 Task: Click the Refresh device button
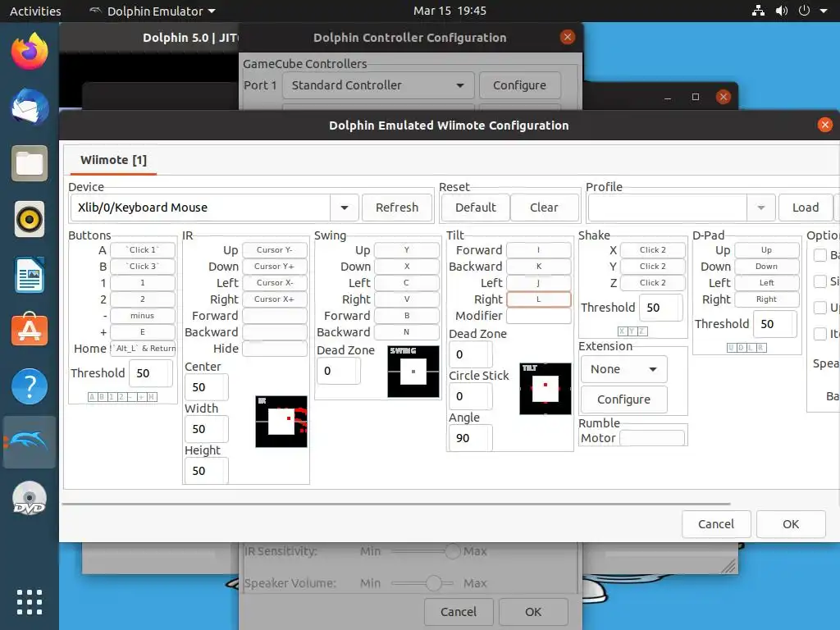pos(397,208)
